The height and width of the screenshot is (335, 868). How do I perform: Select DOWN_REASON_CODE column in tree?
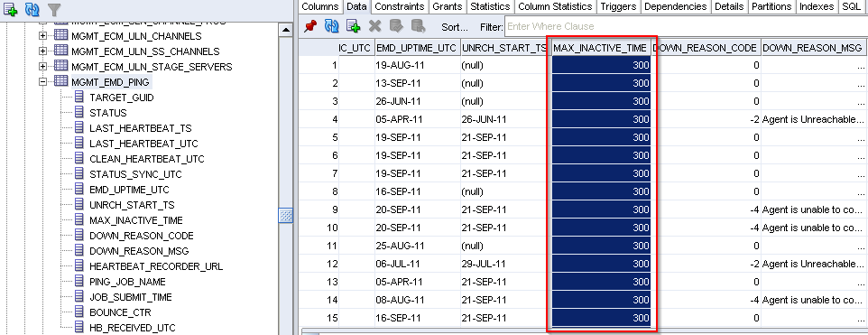pyautogui.click(x=142, y=236)
